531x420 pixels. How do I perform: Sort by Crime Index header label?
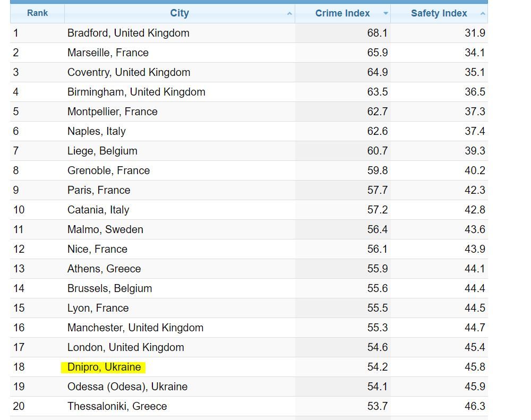click(x=342, y=13)
